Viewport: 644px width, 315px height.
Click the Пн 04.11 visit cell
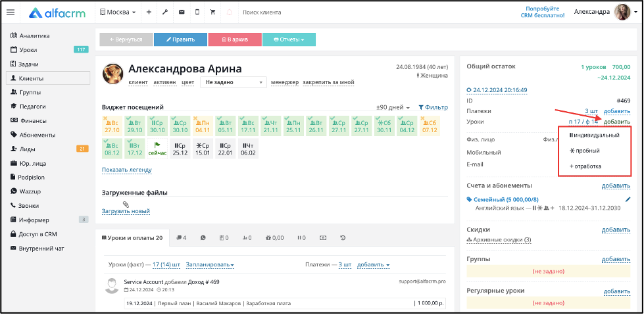coord(203,126)
